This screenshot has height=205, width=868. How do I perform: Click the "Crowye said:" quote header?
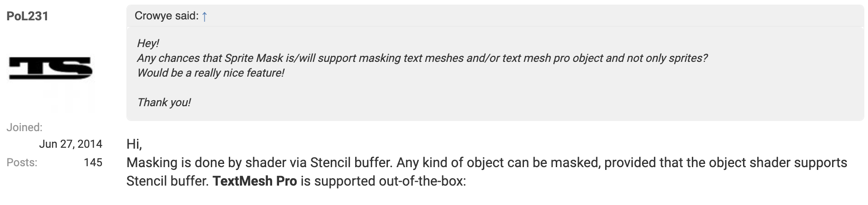point(166,16)
